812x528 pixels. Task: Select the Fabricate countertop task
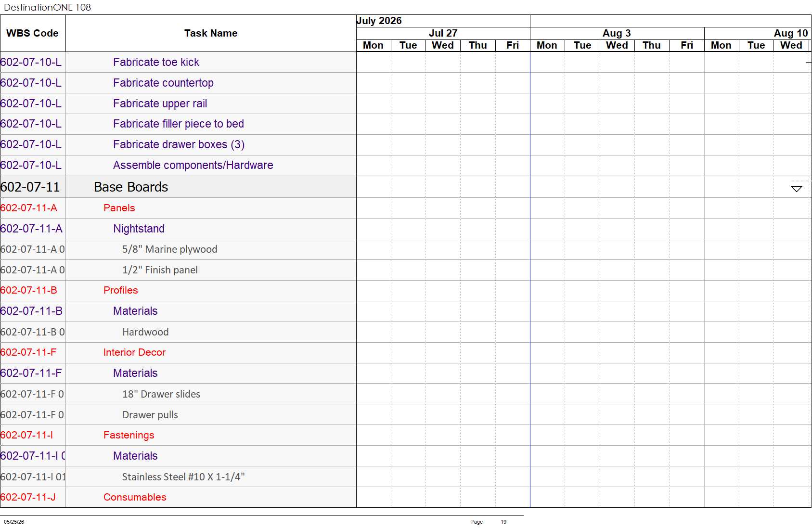click(163, 83)
